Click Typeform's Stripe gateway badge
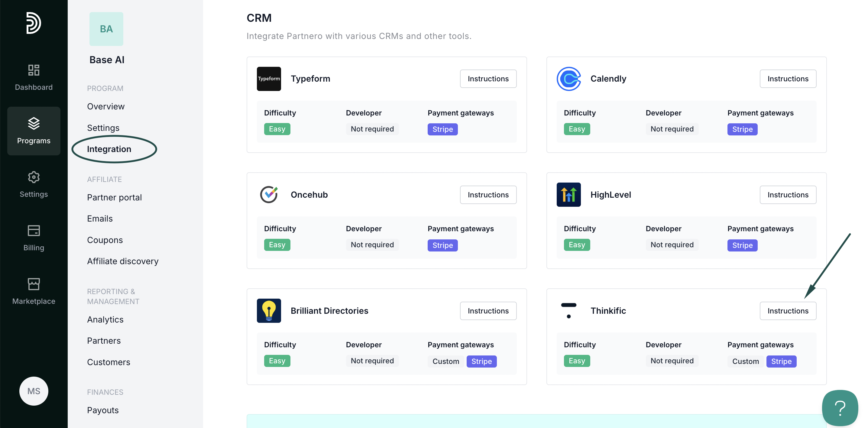 [442, 129]
